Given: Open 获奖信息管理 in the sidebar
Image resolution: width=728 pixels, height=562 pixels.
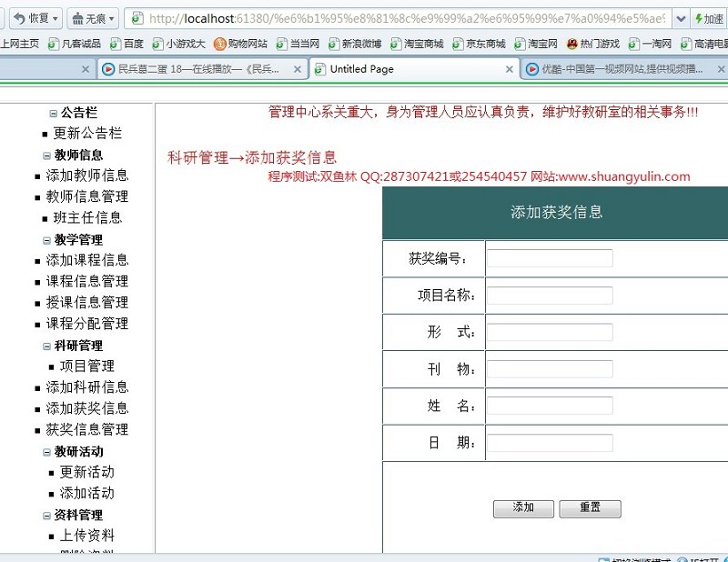Looking at the screenshot, I should (87, 429).
